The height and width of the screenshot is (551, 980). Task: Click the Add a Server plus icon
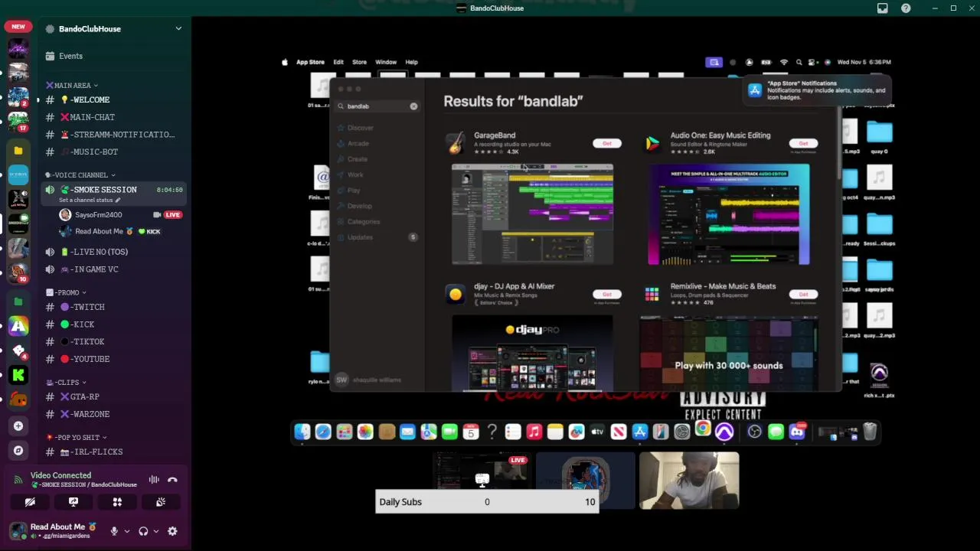[x=18, y=425]
